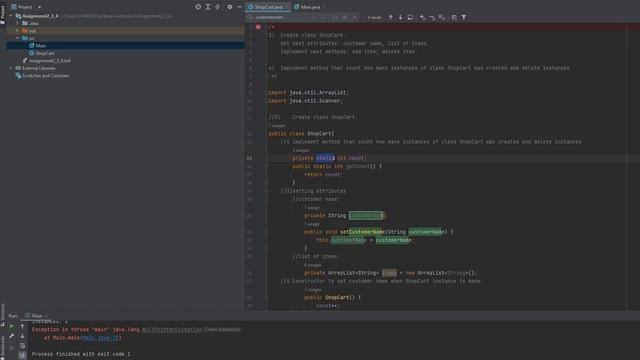This screenshot has width=640, height=360.
Task: Open the Main.java stack trace link
Action: (x=101, y=338)
